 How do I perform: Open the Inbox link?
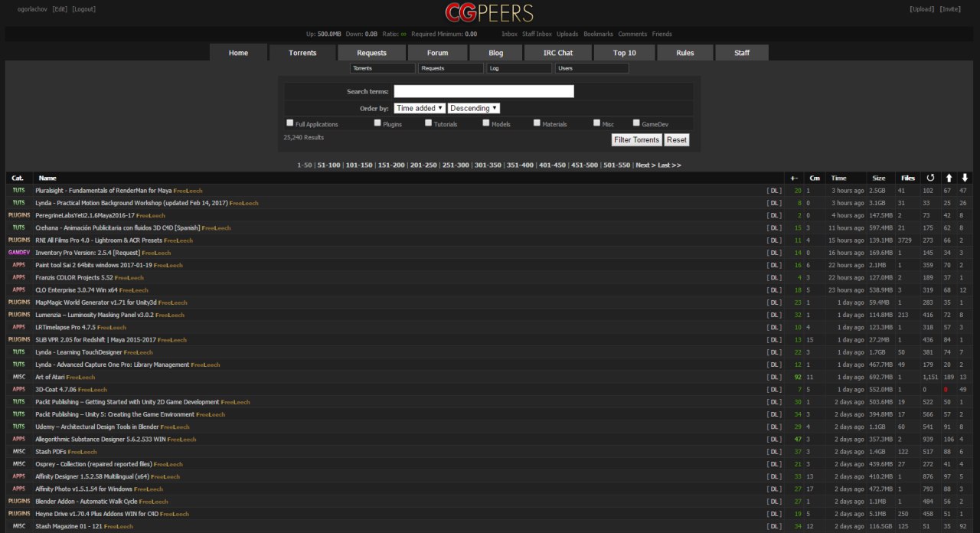pos(509,34)
